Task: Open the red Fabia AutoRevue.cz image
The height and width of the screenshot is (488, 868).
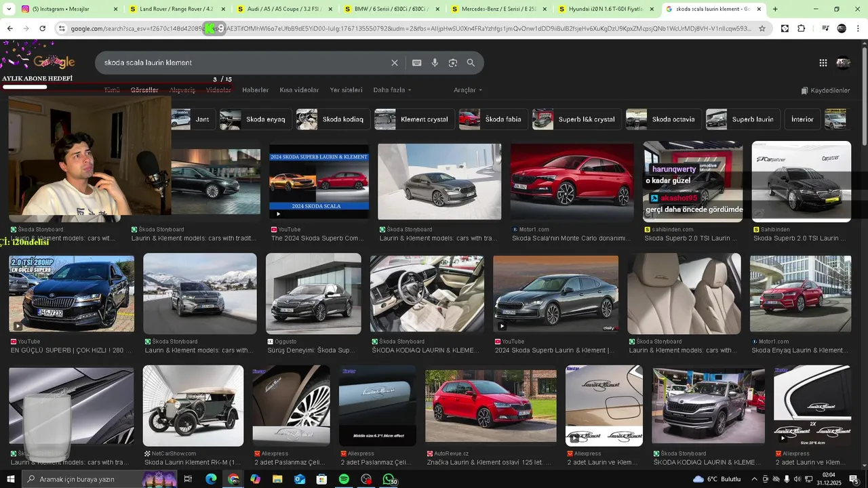Action: pos(491,406)
